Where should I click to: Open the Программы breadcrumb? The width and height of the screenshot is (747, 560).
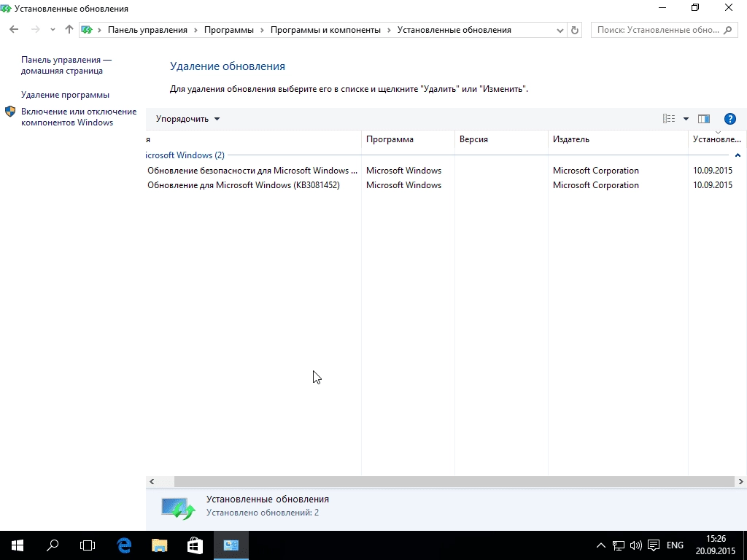click(x=228, y=29)
